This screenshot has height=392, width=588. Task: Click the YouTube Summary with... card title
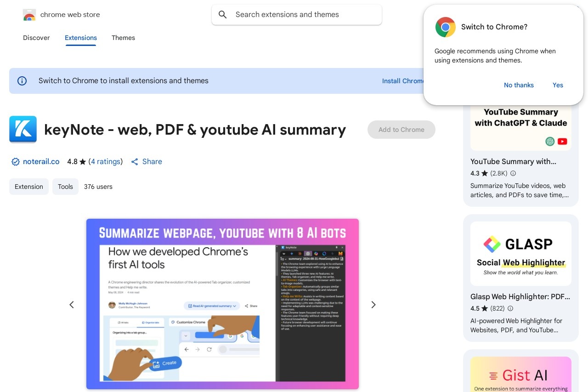pyautogui.click(x=513, y=162)
